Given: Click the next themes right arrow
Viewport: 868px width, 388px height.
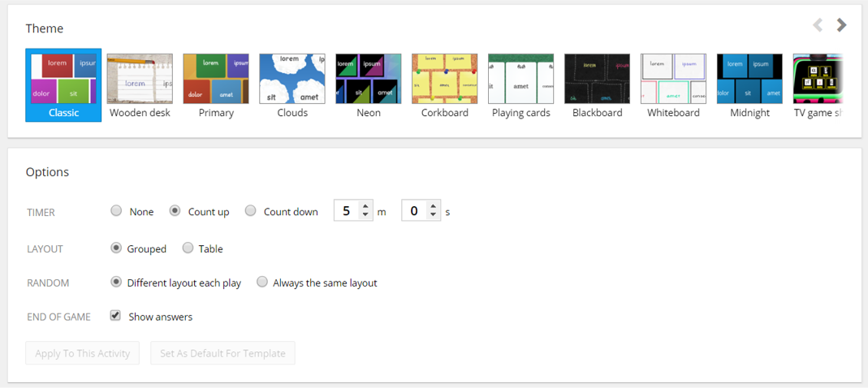Looking at the screenshot, I should tap(842, 25).
